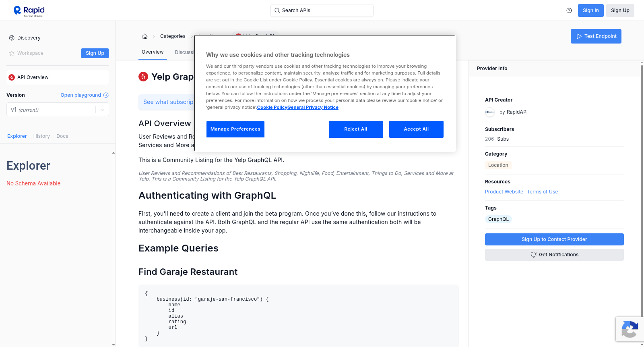Image resolution: width=644 pixels, height=347 pixels.
Task: Select API Overview in sidebar
Action: coord(58,77)
